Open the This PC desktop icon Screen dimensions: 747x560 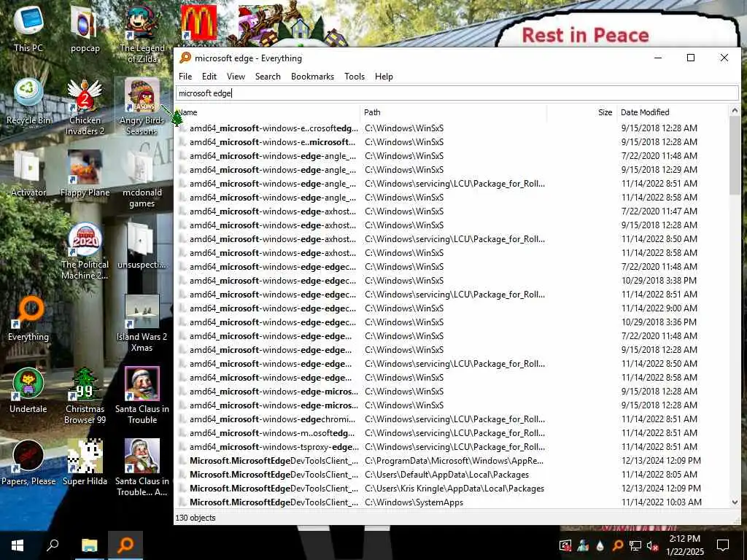pos(28,28)
